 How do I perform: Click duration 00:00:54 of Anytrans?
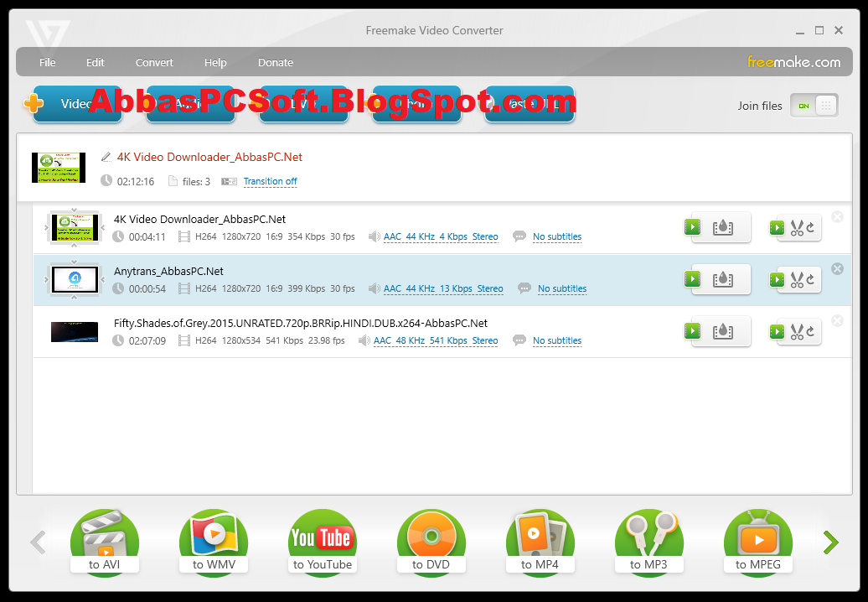[147, 288]
